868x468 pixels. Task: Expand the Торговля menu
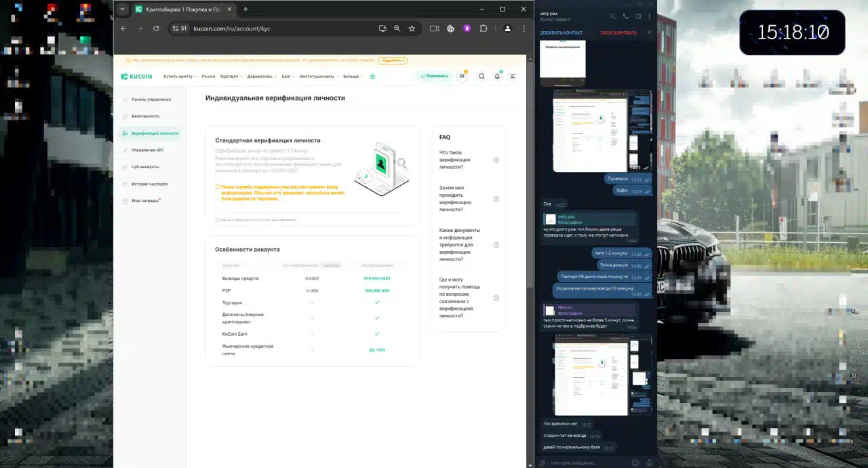point(231,77)
